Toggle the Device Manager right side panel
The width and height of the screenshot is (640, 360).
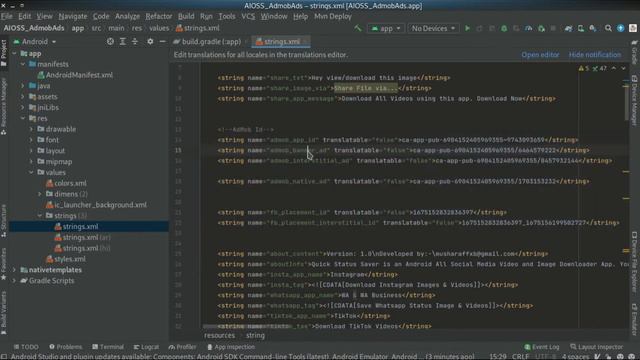(x=634, y=100)
